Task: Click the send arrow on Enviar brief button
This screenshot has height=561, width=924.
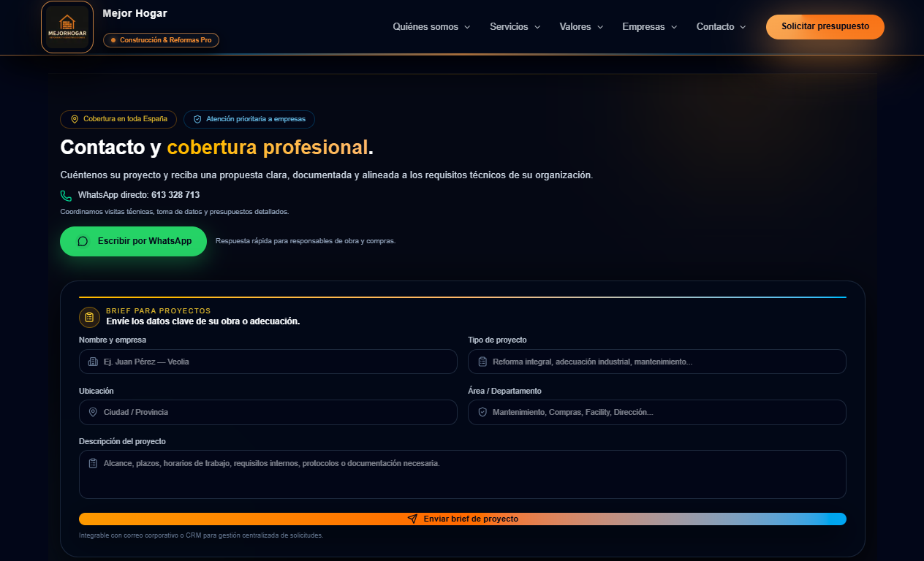Action: pos(412,519)
